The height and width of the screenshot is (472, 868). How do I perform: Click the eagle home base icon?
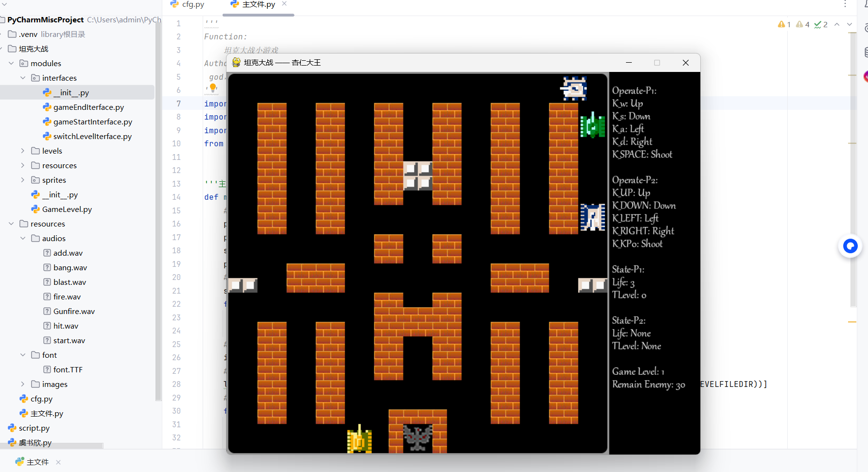pos(418,438)
